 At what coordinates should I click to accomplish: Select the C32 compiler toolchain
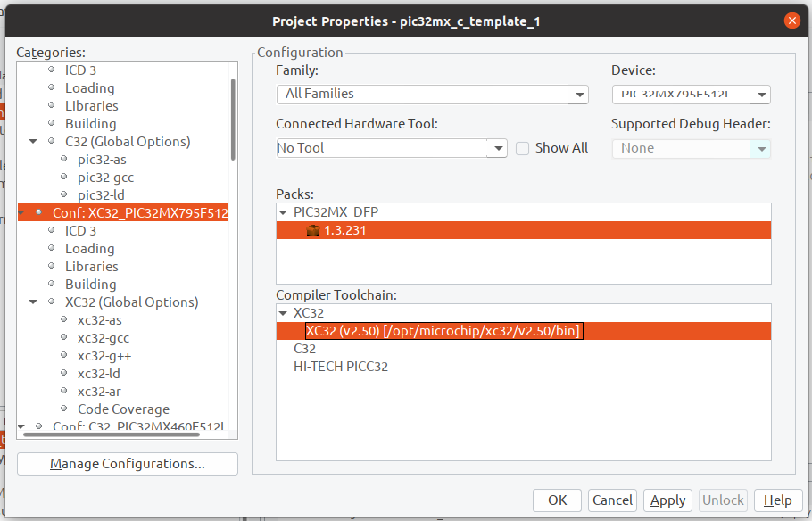click(x=304, y=349)
